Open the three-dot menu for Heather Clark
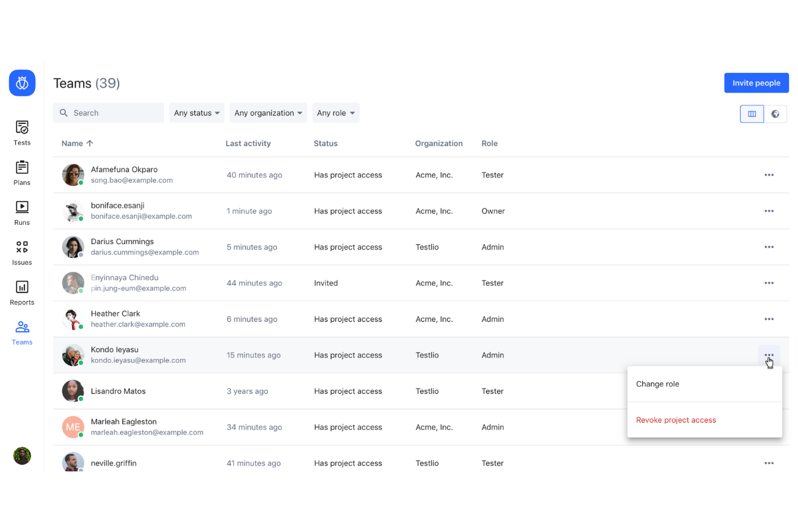The image size is (798, 532). [x=769, y=319]
